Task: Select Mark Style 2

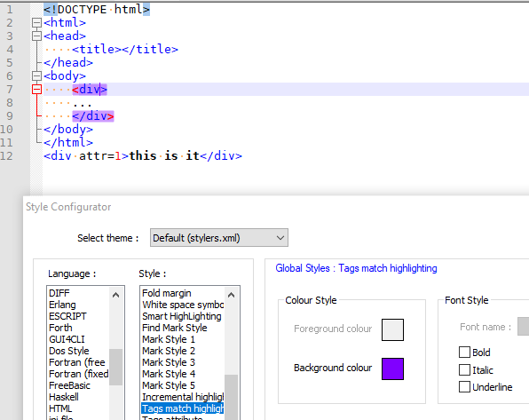Action: (183, 351)
